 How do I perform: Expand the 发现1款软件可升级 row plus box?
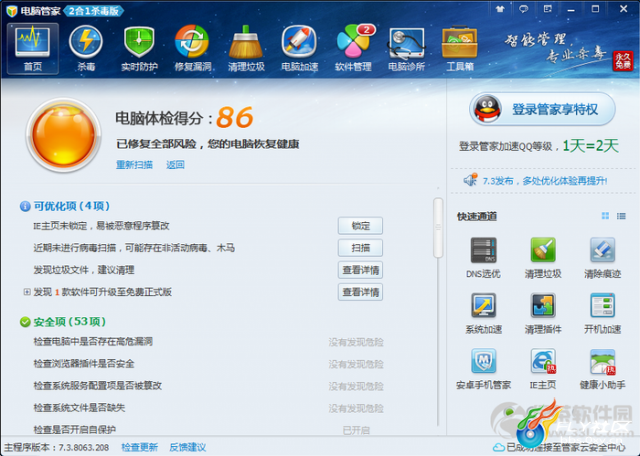[27, 291]
